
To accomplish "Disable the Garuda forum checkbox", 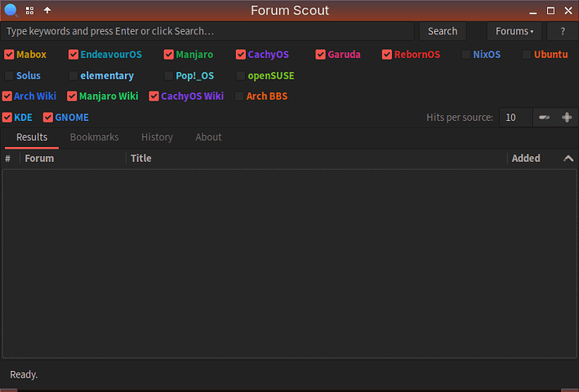I will point(321,55).
